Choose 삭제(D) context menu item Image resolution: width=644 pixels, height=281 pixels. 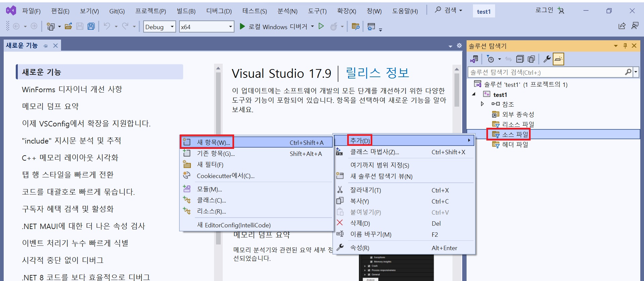click(405, 223)
